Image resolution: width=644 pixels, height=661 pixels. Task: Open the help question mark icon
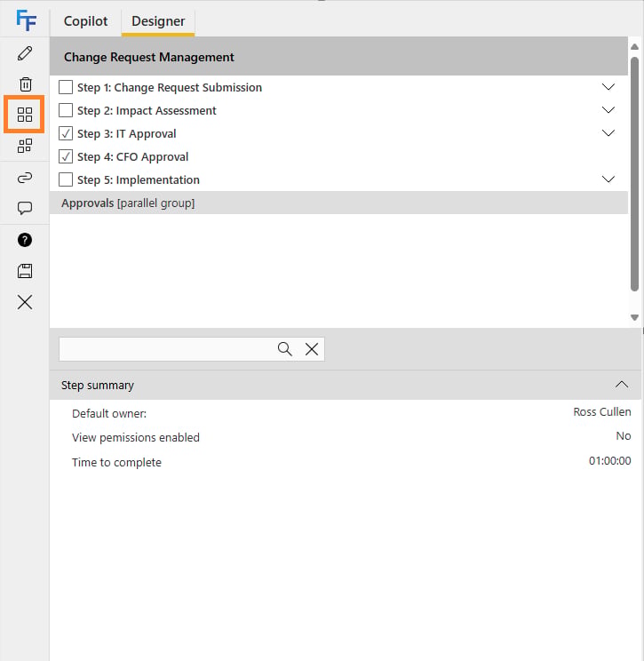(25, 240)
